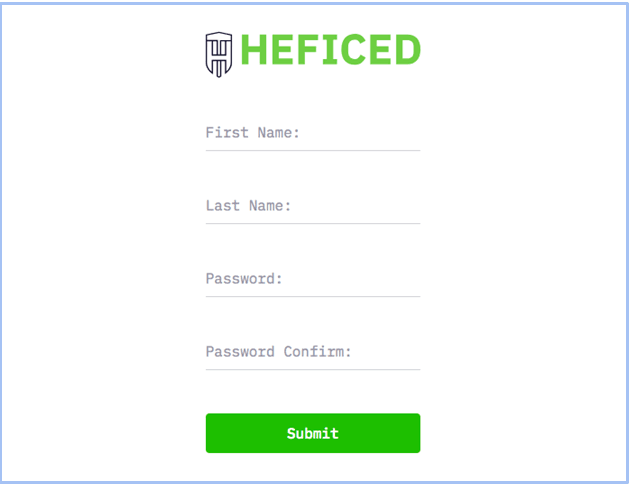Select the Password input field
630x486 pixels.
pos(313,280)
